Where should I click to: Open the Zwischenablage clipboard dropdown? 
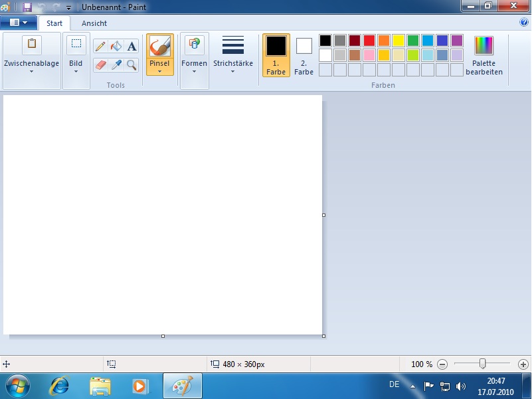click(31, 69)
